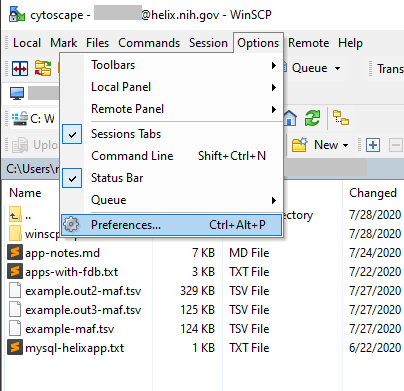Sort files by Name column header

click(x=25, y=193)
